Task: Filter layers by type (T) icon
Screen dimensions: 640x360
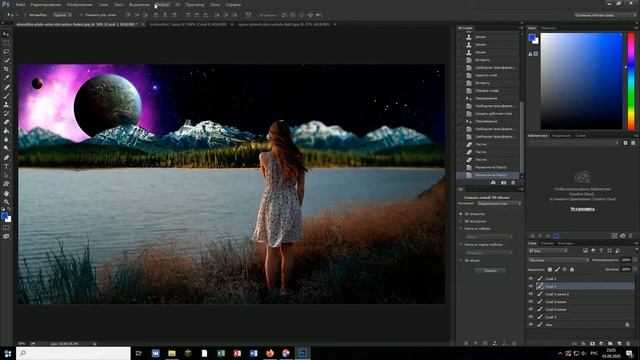Action: [601, 251]
